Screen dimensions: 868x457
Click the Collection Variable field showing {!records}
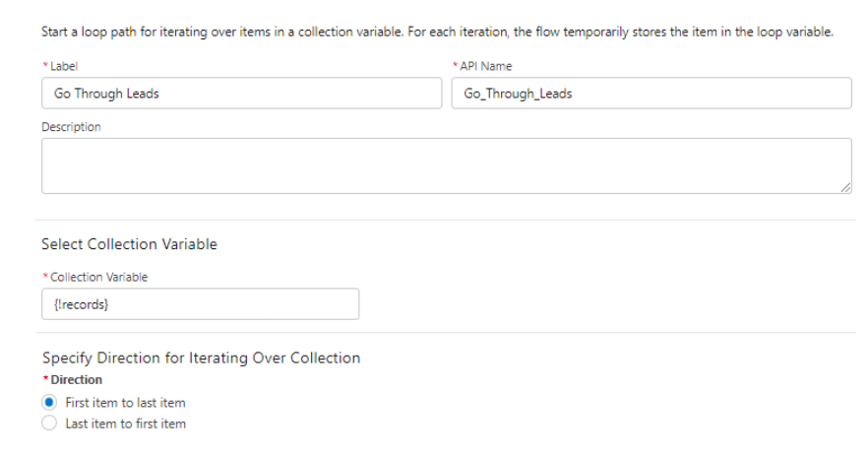200,304
